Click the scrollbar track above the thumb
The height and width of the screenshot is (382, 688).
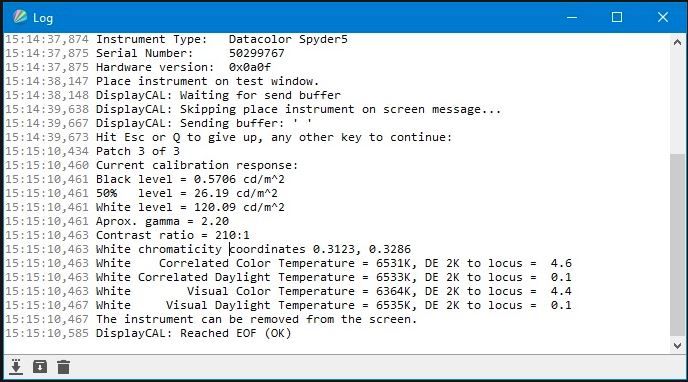[x=677, y=101]
